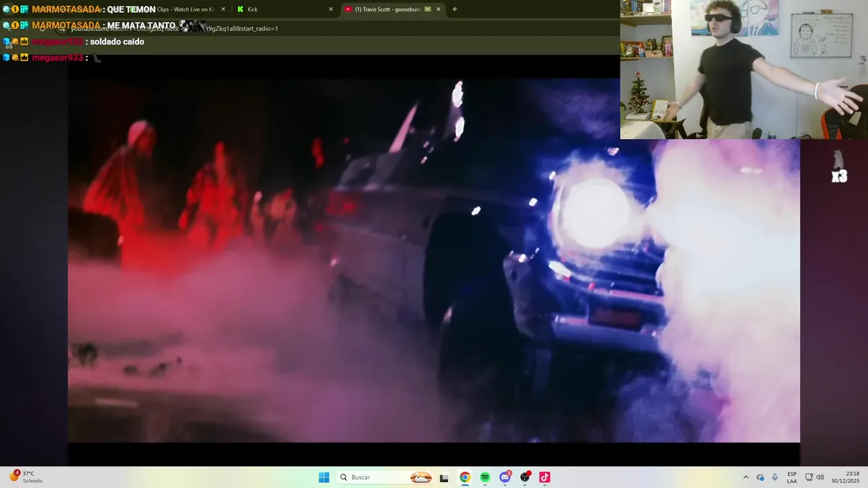
Task: Click chat message 'soldado caido'
Action: pos(117,42)
